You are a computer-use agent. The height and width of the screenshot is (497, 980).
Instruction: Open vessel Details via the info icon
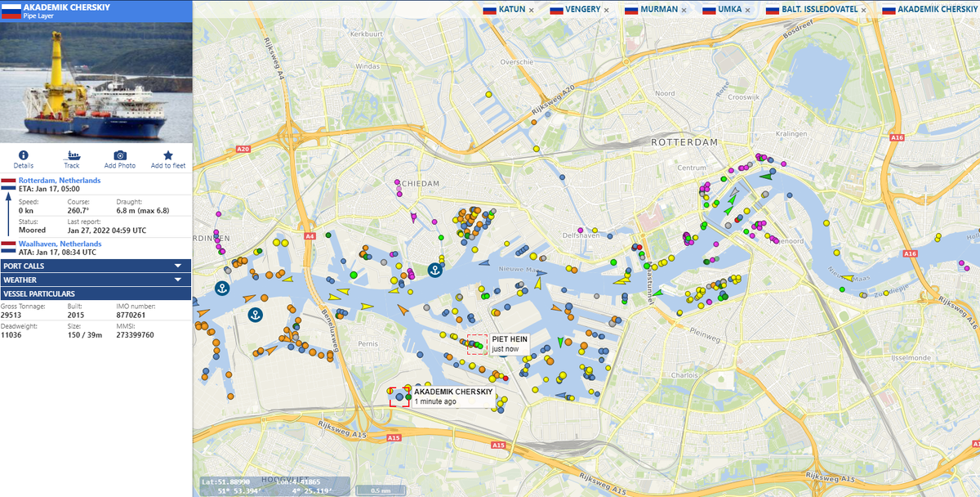pyautogui.click(x=24, y=154)
